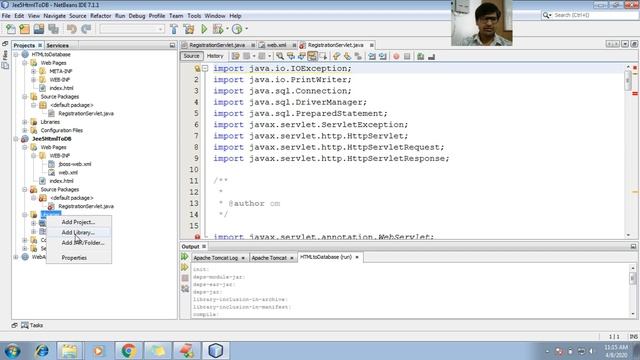This screenshot has height=360, width=640.
Task: Switch to History view button
Action: coord(215,56)
